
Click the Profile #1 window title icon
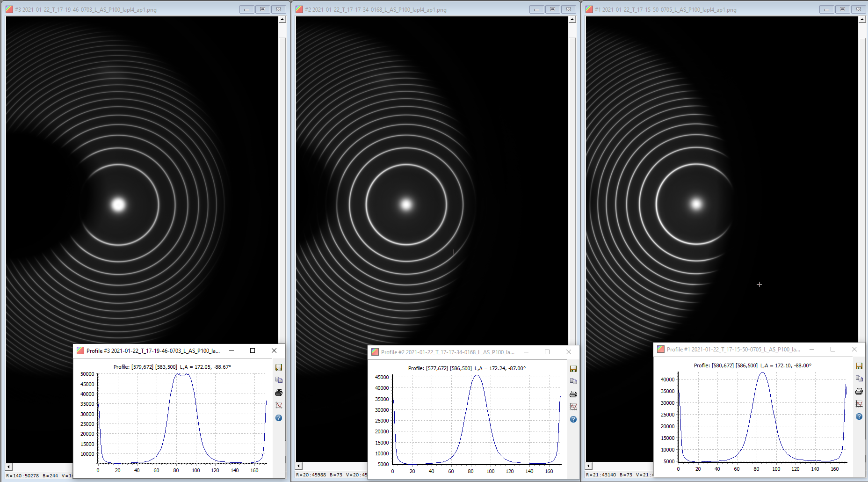tap(661, 349)
